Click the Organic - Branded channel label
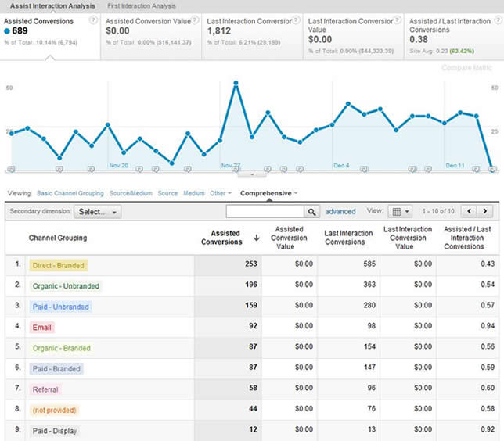 pos(61,348)
